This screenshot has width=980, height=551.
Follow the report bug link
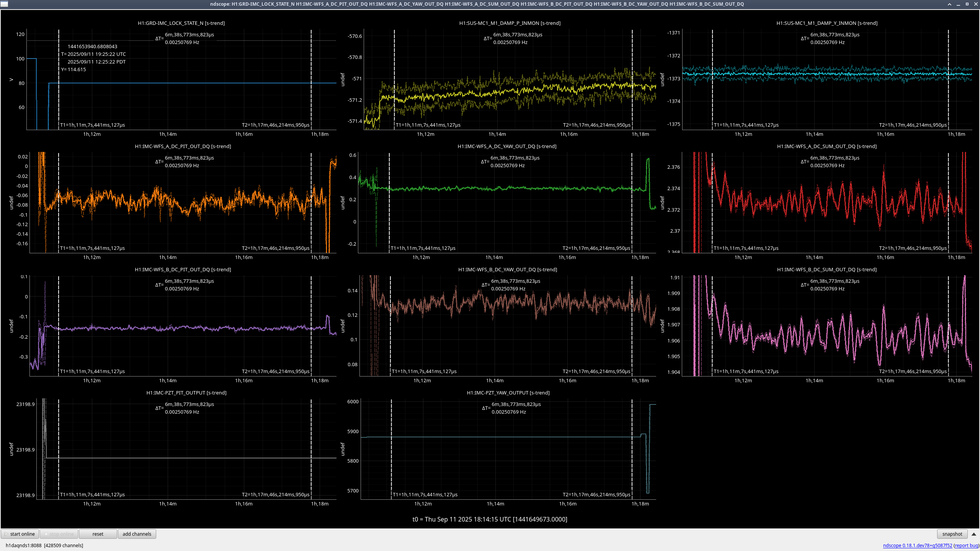pos(967,545)
